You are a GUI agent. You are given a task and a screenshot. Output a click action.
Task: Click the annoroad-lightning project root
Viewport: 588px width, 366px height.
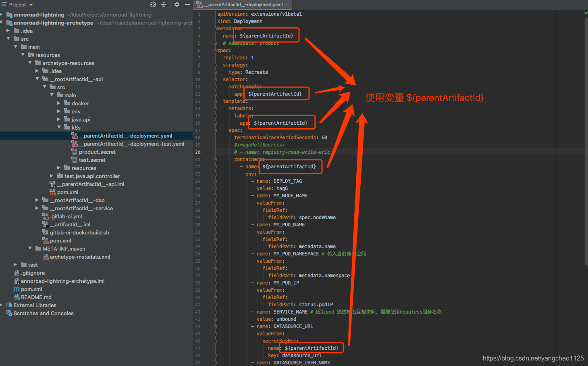point(39,15)
